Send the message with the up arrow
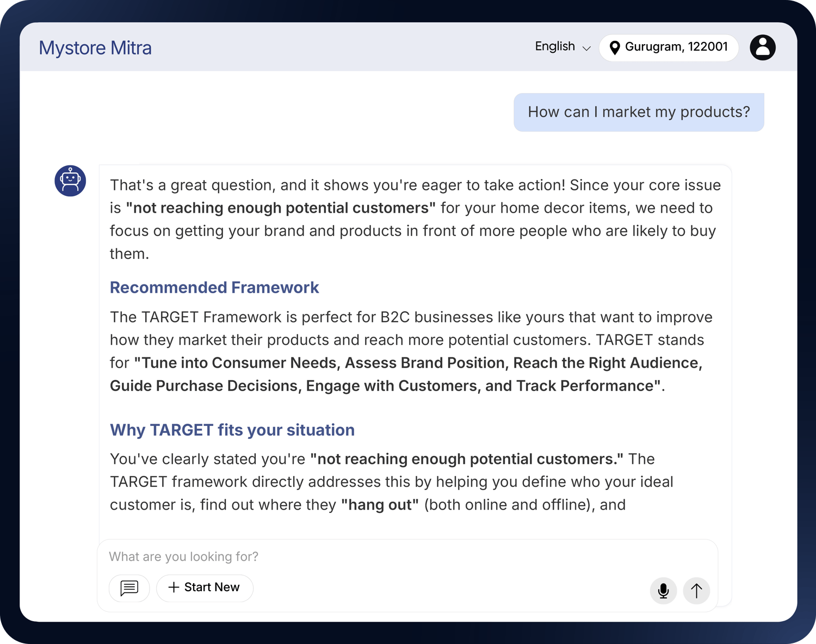 [696, 591]
